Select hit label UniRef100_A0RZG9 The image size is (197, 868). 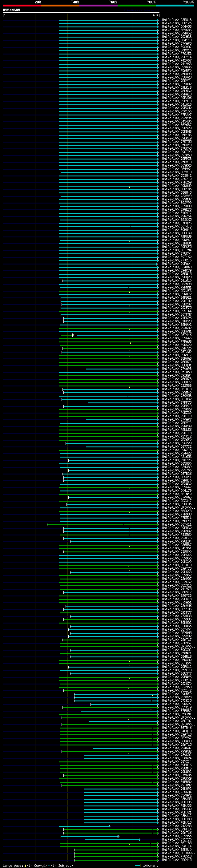pos(177,413)
